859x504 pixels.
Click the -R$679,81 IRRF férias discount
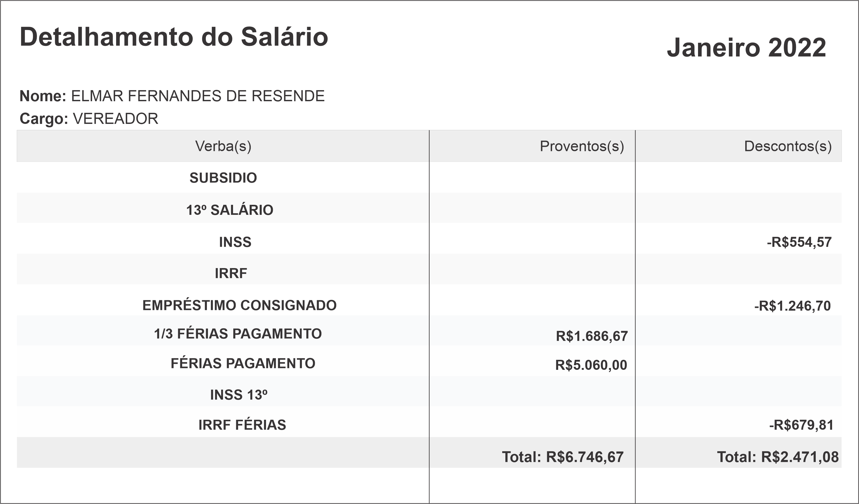point(801,425)
